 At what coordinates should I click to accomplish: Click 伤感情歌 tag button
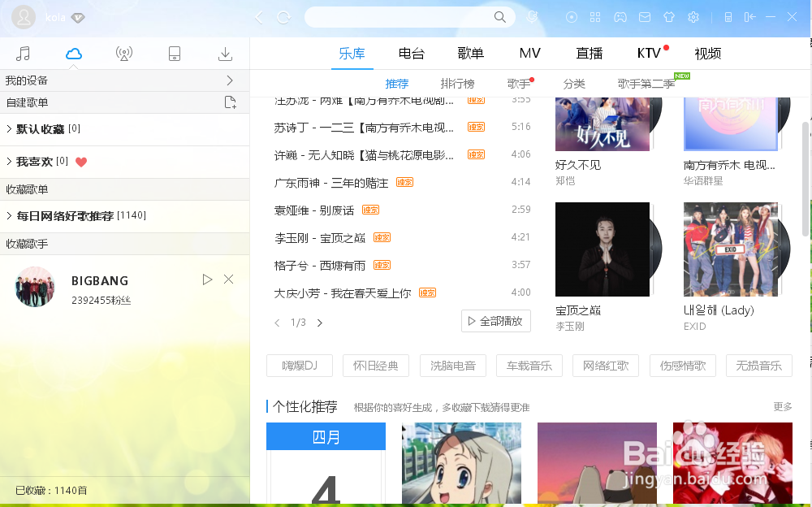tap(683, 366)
